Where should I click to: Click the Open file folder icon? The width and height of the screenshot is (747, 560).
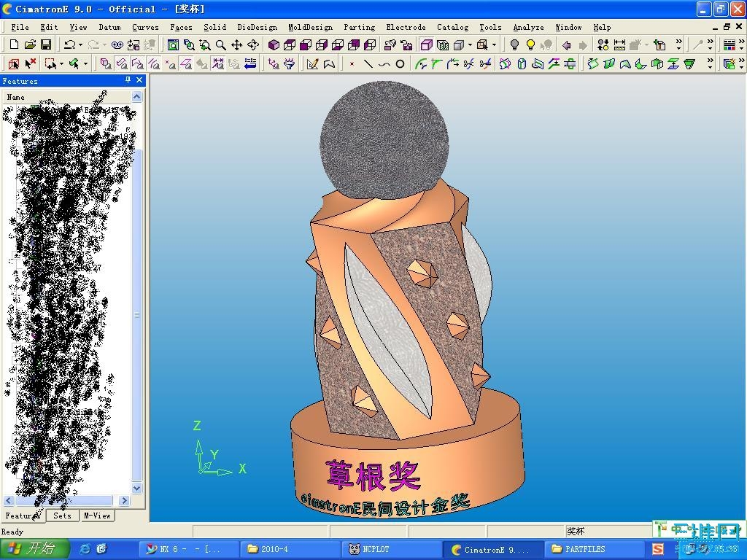pyautogui.click(x=30, y=44)
